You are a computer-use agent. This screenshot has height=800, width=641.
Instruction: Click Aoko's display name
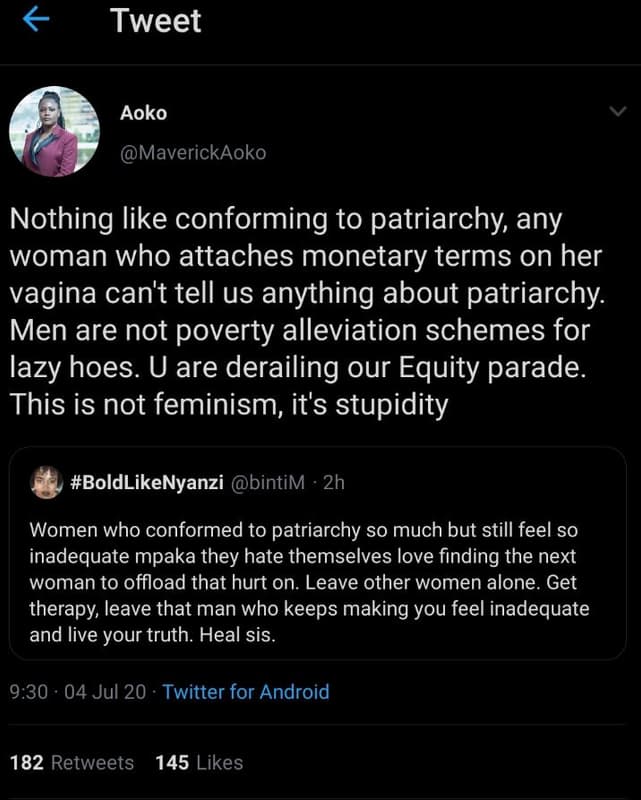click(x=142, y=113)
